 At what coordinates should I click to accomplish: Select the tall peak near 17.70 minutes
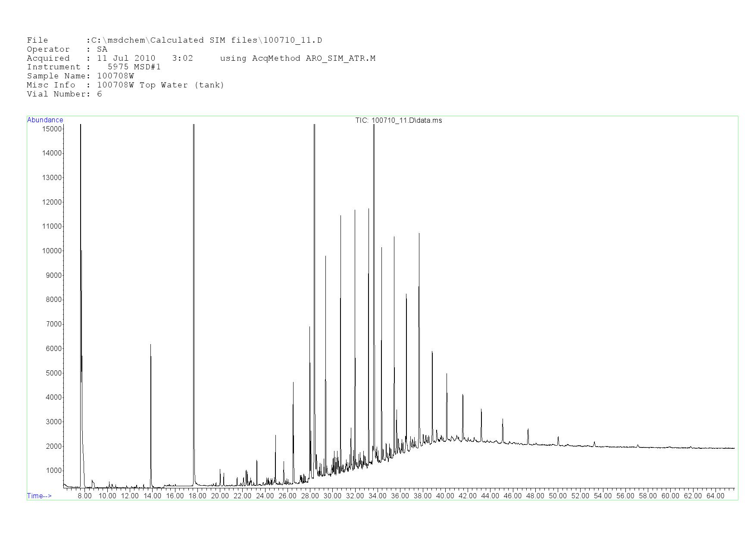(194, 126)
